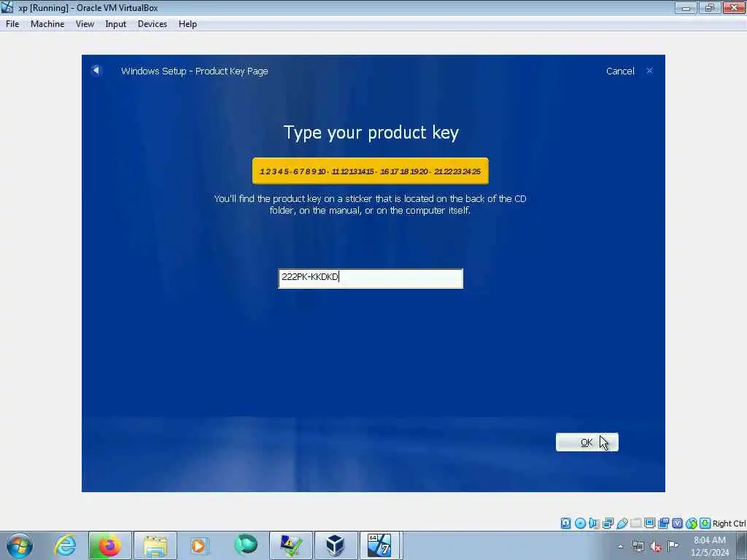
Task: Click the mouse integration status icon
Action: coord(692,524)
